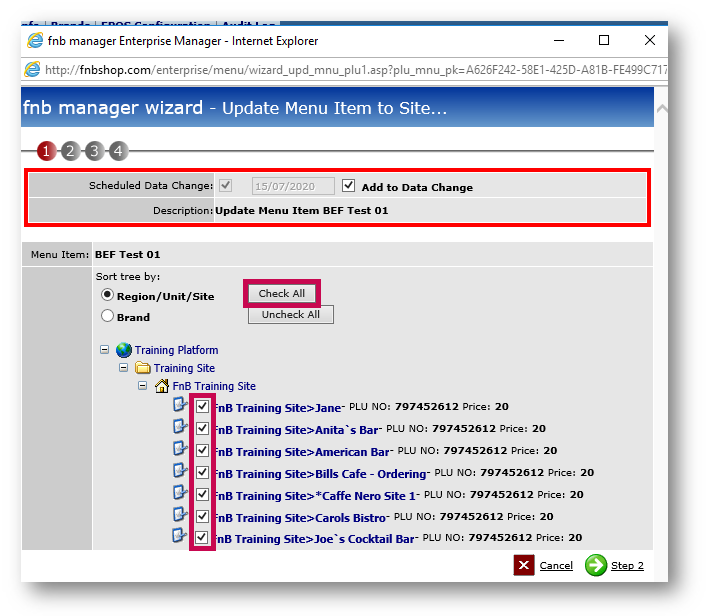Click the Internet Explorer icon in title bar
This screenshot has height=616, width=710.
click(35, 41)
